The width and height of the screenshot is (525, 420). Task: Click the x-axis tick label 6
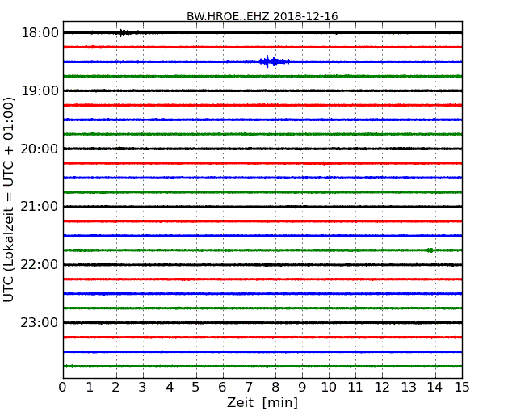click(222, 388)
